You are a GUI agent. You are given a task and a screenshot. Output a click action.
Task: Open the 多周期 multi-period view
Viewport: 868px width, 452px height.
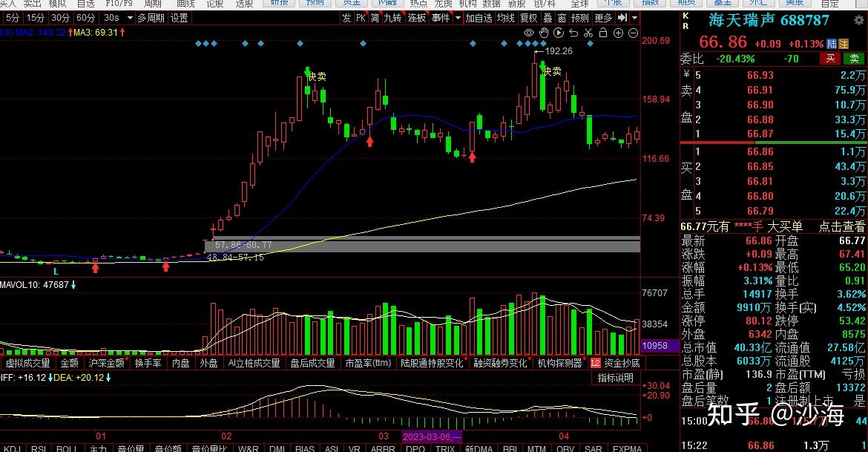pyautogui.click(x=151, y=18)
